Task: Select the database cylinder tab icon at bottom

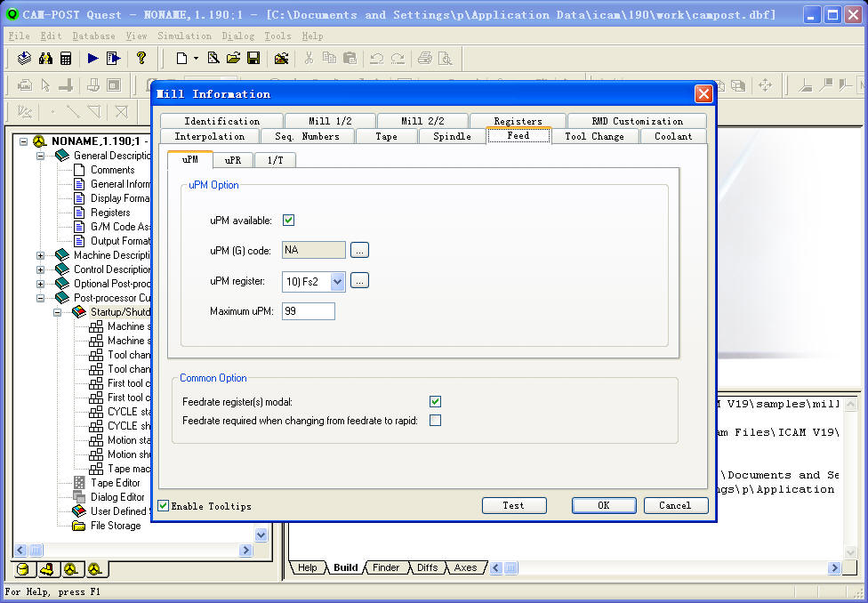Action: coord(23,569)
